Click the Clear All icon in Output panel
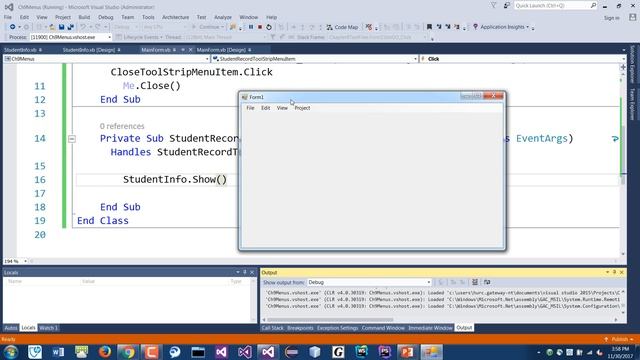Image resolution: width=640 pixels, height=360 pixels. 475,282
